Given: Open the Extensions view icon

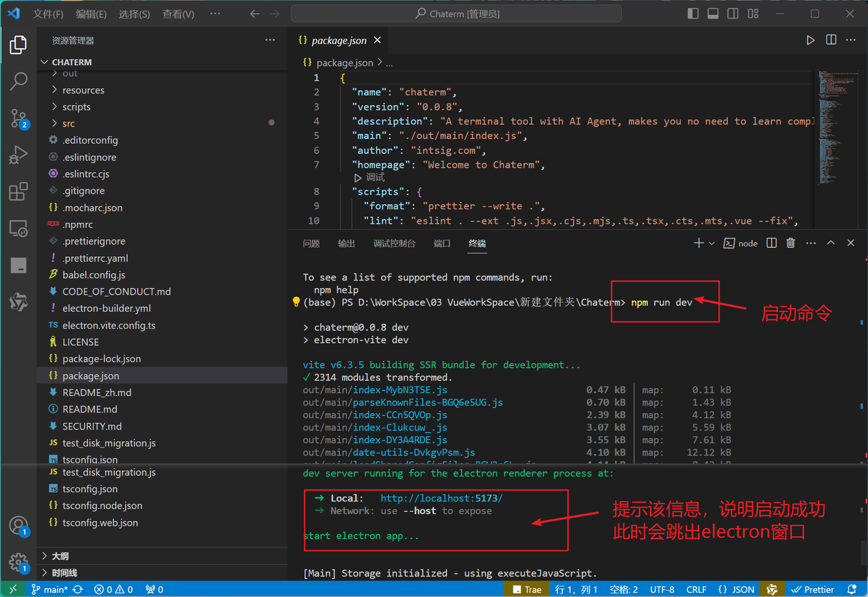Looking at the screenshot, I should [18, 192].
